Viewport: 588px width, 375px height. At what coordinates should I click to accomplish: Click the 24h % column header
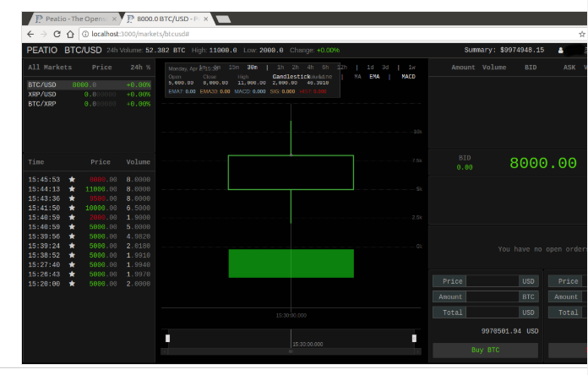point(140,68)
